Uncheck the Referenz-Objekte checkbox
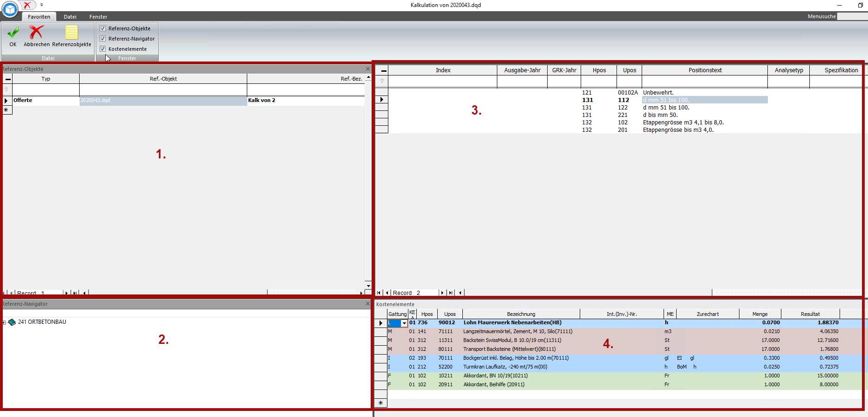This screenshot has height=417, width=868. pyautogui.click(x=103, y=28)
